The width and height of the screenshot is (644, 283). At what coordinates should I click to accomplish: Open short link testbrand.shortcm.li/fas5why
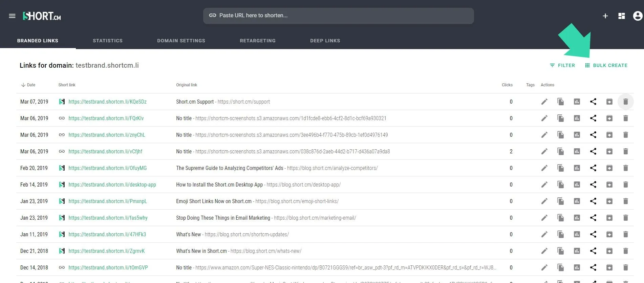(x=108, y=218)
